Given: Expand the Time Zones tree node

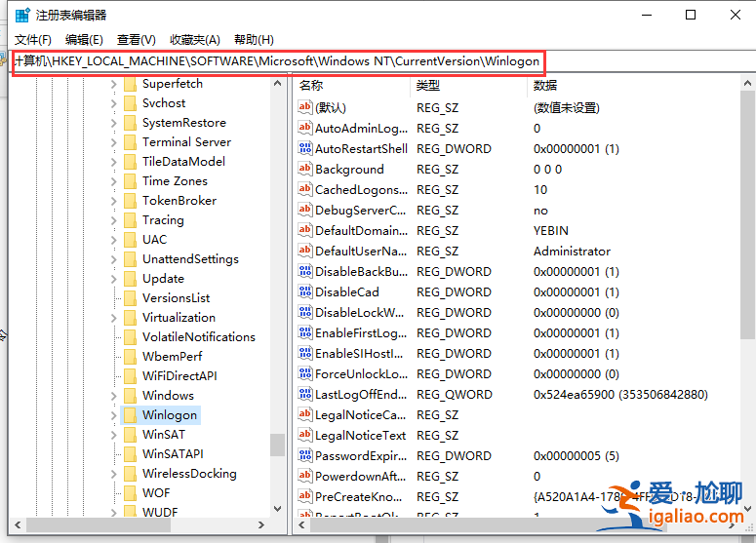Looking at the screenshot, I should [x=114, y=181].
